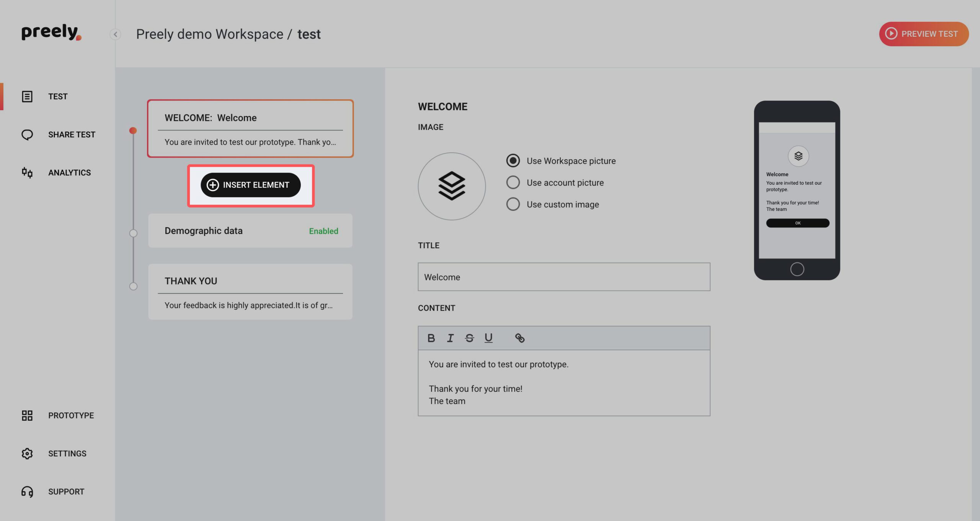This screenshot has height=521, width=980.
Task: Open Support from the sidebar
Action: [66, 491]
